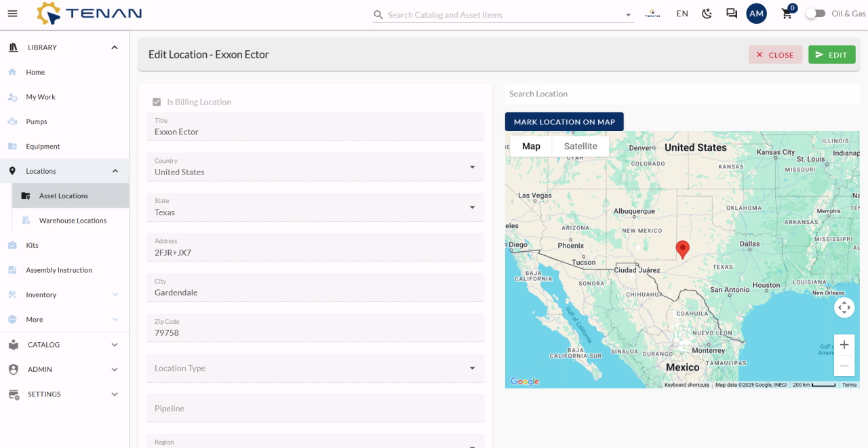This screenshot has height=448, width=868.
Task: Zoom out on the map
Action: point(844,366)
